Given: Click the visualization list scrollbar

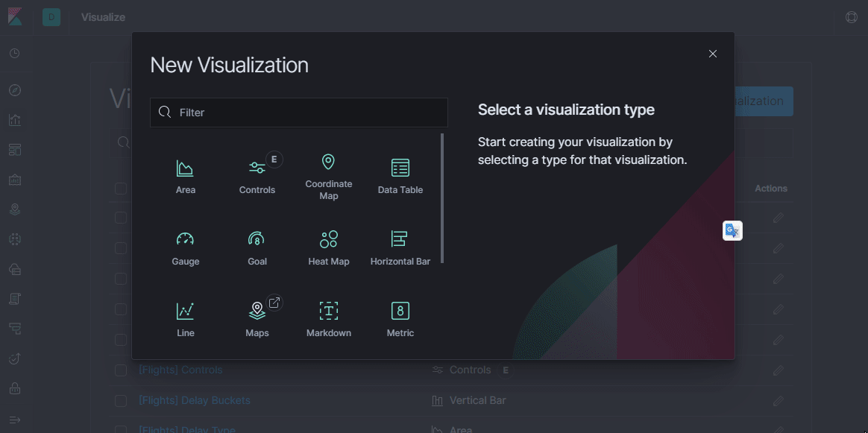Looking at the screenshot, I should point(442,198).
